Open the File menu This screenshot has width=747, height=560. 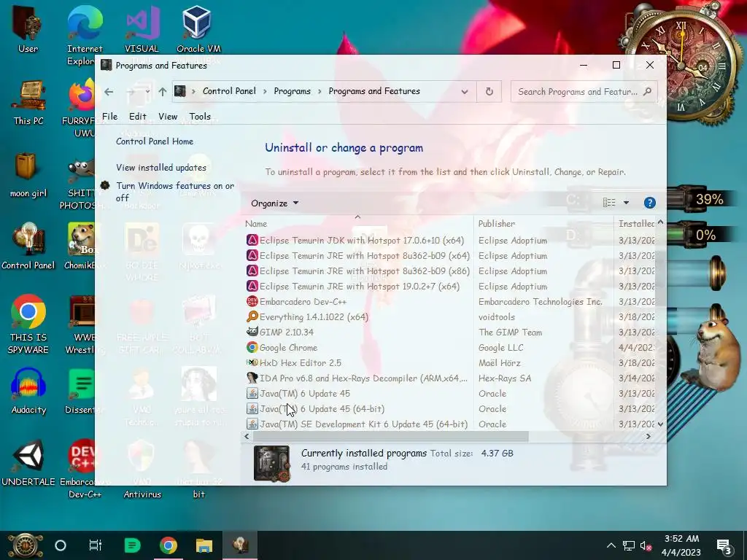109,117
